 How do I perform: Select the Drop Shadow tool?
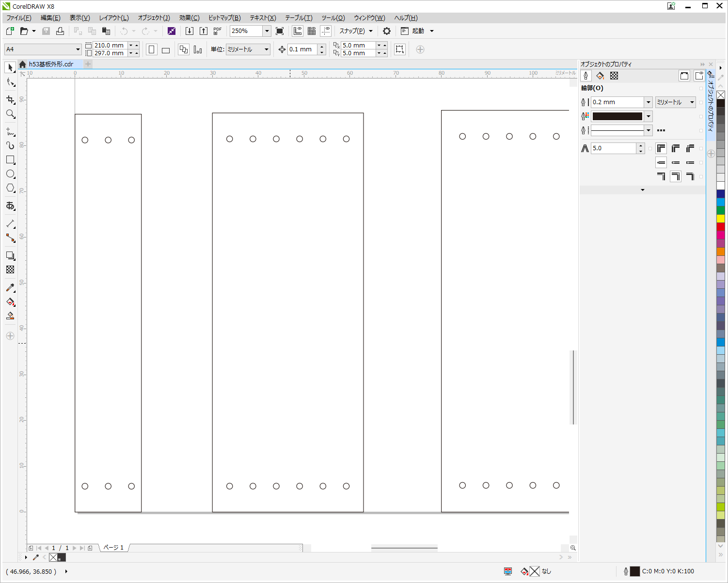10,255
